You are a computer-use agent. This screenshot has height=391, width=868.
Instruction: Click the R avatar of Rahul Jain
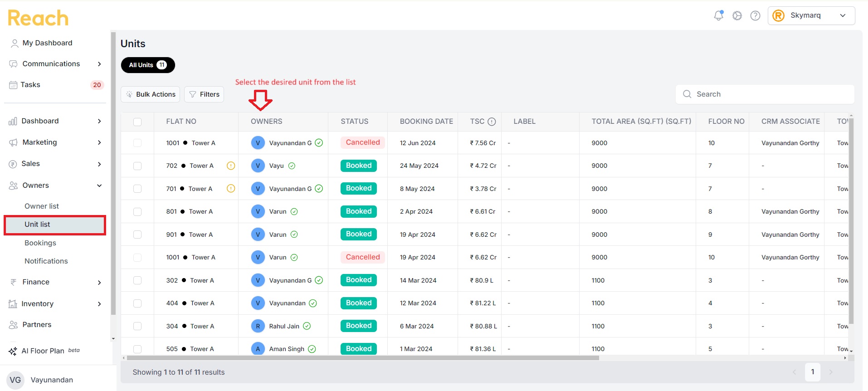pos(258,326)
